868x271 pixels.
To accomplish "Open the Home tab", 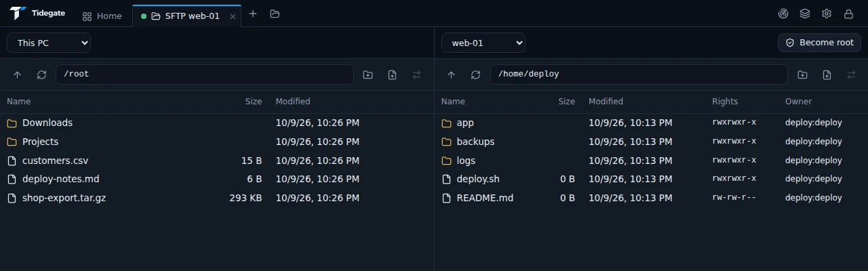I will click(102, 16).
